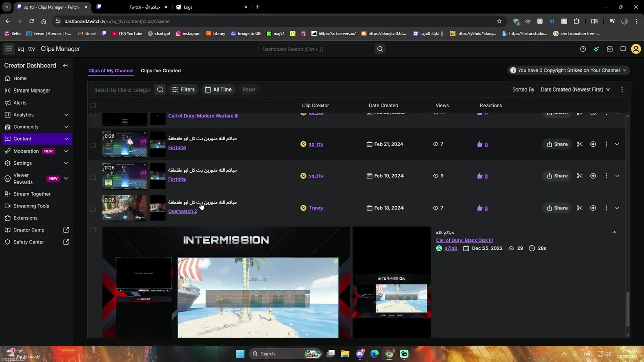The width and height of the screenshot is (644, 362).
Task: Open the Filters button
Action: (x=183, y=89)
